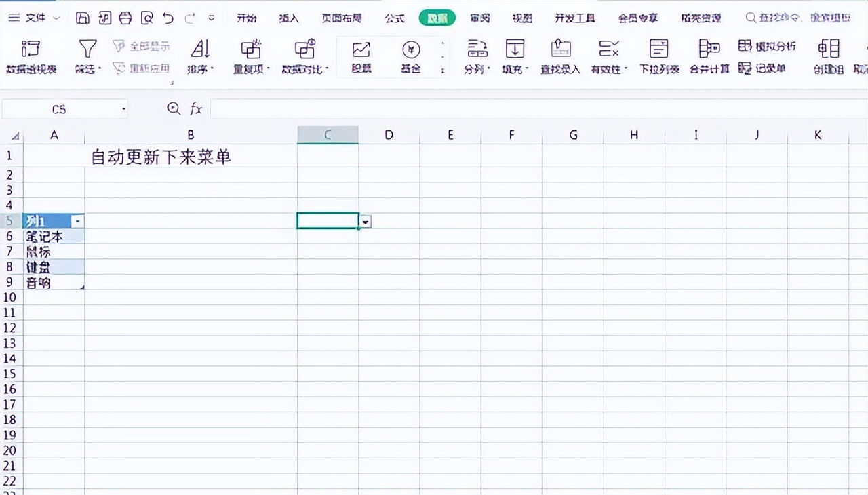
Task: Click the cell containing 自动更新下来菜单
Action: 191,156
